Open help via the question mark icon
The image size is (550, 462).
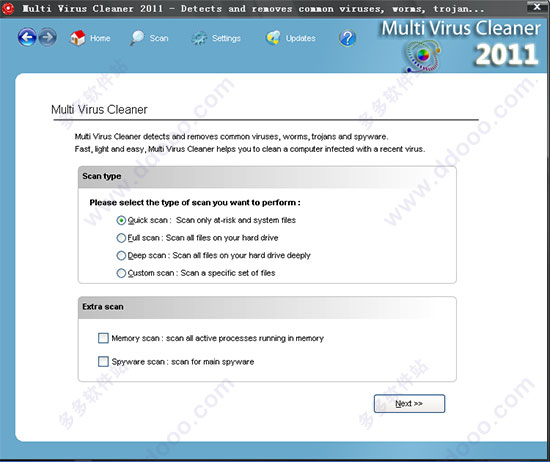tap(347, 38)
